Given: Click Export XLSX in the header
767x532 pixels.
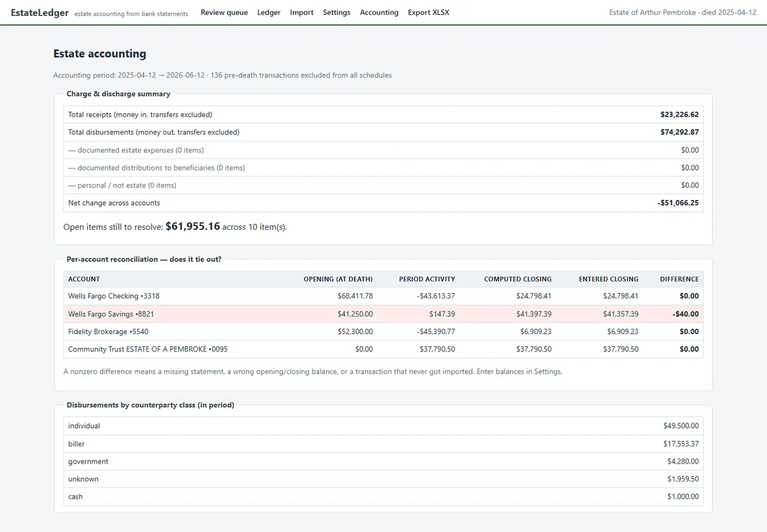Looking at the screenshot, I should pyautogui.click(x=428, y=12).
